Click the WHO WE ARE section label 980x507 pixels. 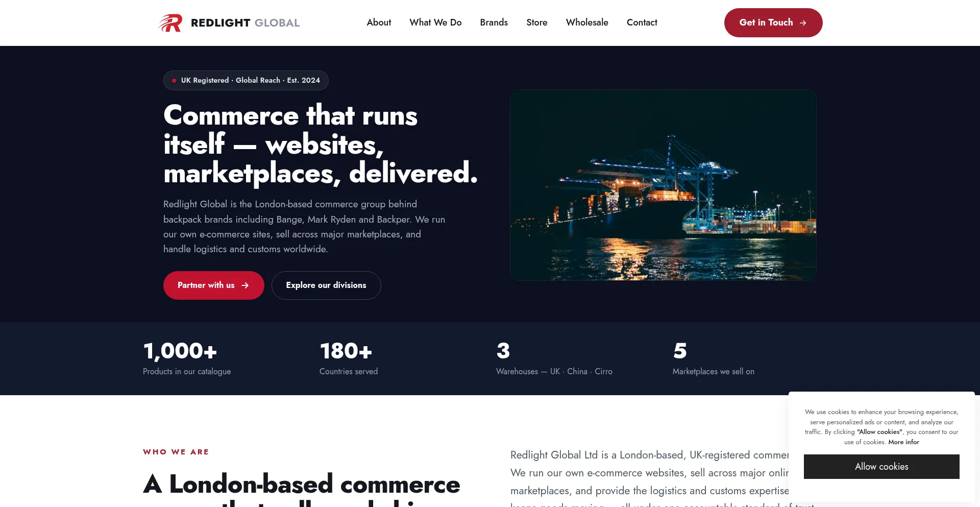tap(176, 452)
